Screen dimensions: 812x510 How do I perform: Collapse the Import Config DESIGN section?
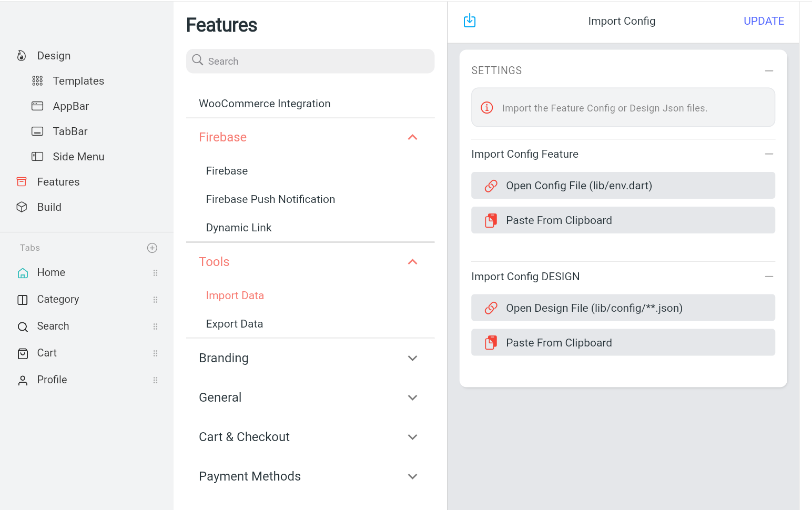(769, 277)
